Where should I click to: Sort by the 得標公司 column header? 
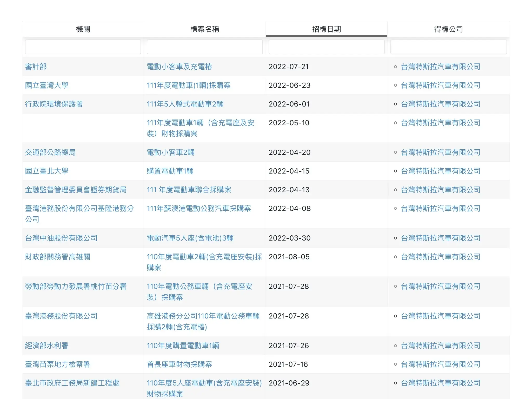tap(449, 29)
